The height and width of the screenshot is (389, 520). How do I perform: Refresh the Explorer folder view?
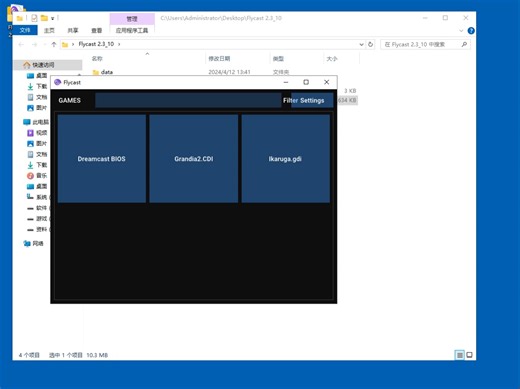click(x=370, y=44)
